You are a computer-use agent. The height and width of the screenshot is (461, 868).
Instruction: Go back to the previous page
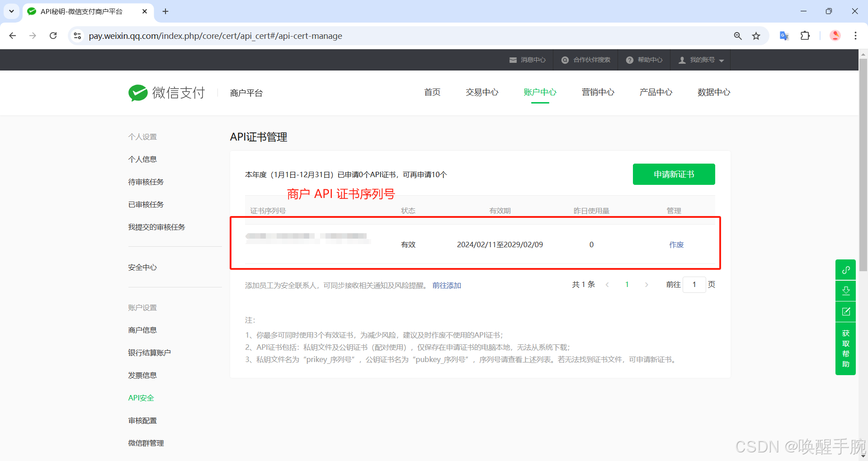coord(13,36)
